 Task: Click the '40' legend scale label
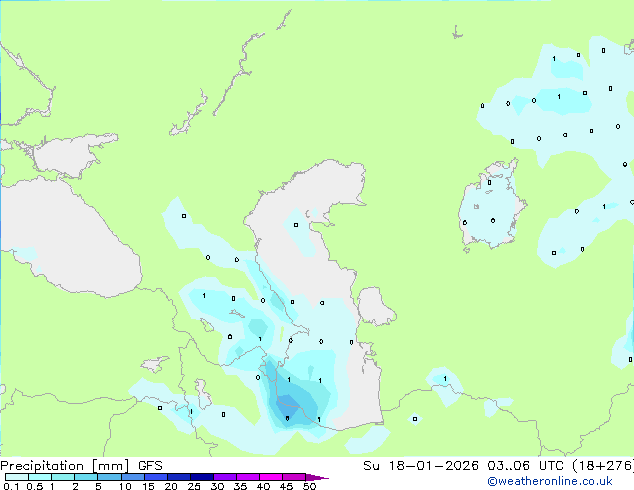point(263,486)
